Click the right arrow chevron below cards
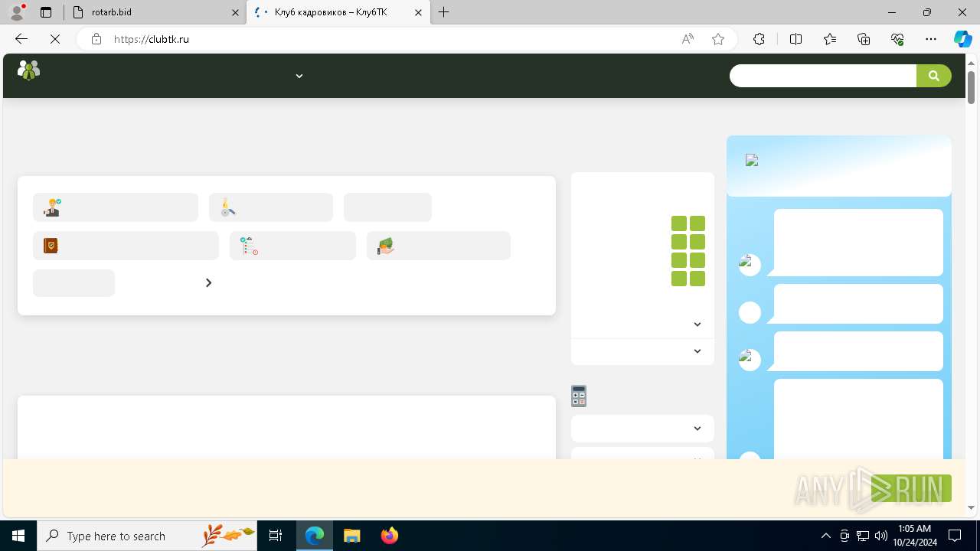 point(208,283)
